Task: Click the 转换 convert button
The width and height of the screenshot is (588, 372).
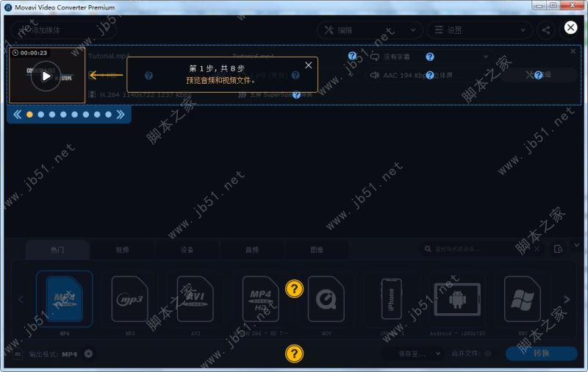Action: pyautogui.click(x=541, y=353)
